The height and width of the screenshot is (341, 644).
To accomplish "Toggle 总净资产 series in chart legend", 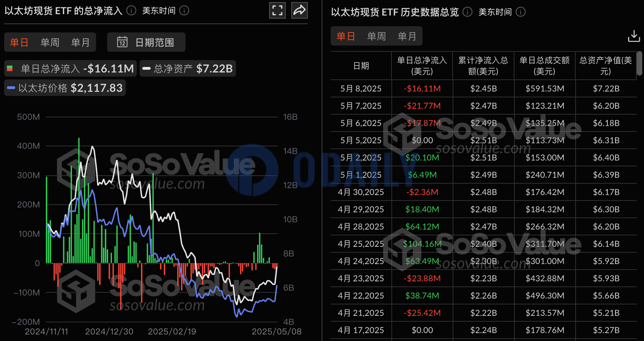I will point(188,68).
